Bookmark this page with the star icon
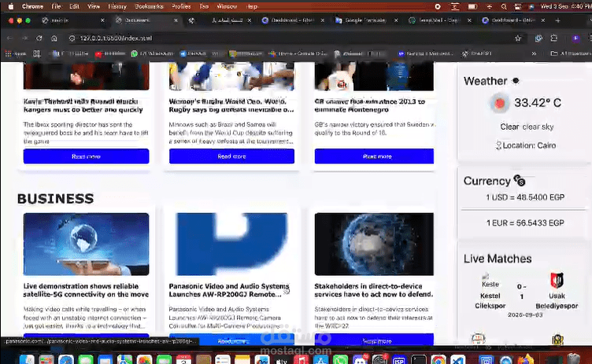The height and width of the screenshot is (364, 592). point(518,38)
